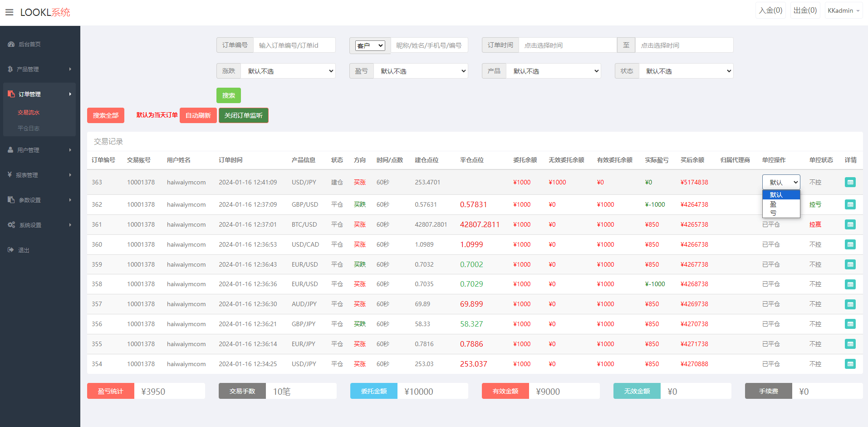Click the hamburger menu icon

[x=9, y=12]
